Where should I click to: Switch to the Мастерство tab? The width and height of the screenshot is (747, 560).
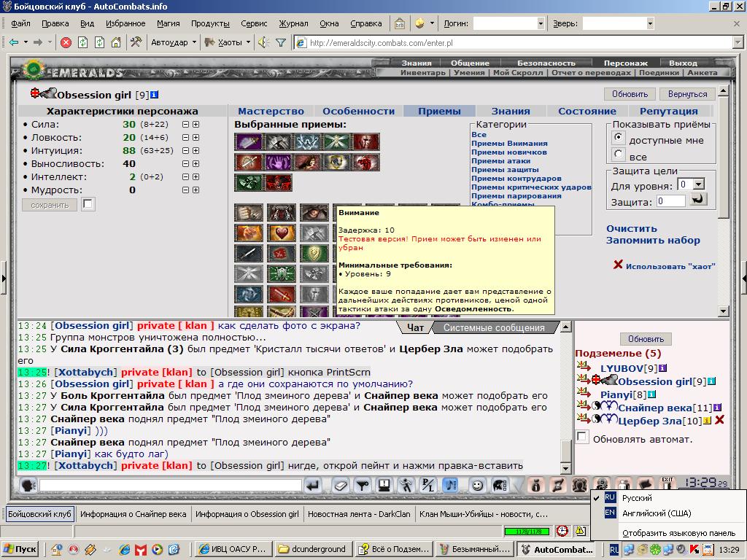click(x=271, y=111)
